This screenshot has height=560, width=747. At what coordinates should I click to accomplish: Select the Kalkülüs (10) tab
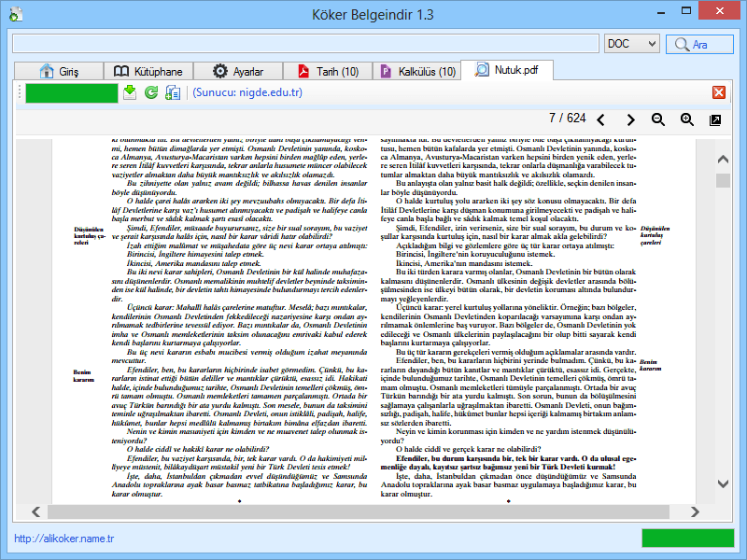[x=418, y=71]
